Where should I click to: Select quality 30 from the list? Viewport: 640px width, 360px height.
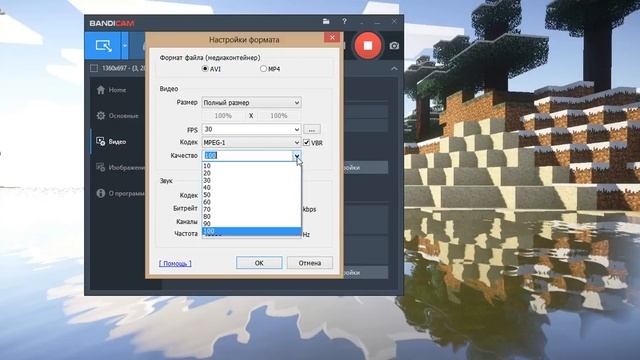click(x=251, y=180)
